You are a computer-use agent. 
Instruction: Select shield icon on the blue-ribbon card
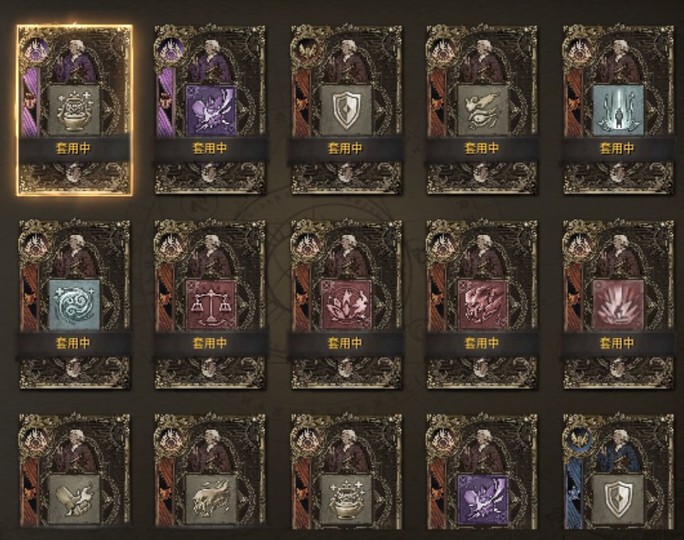[619, 499]
